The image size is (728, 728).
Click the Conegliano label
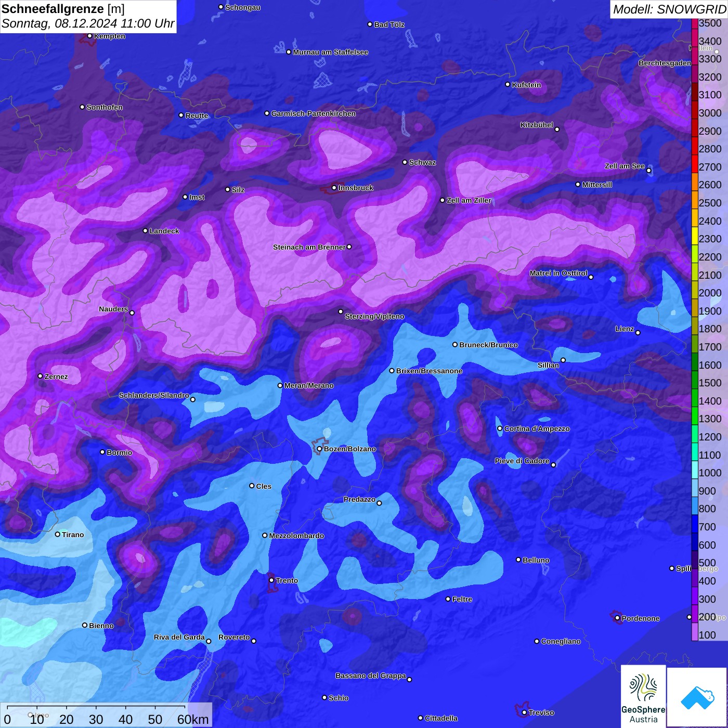pyautogui.click(x=561, y=641)
